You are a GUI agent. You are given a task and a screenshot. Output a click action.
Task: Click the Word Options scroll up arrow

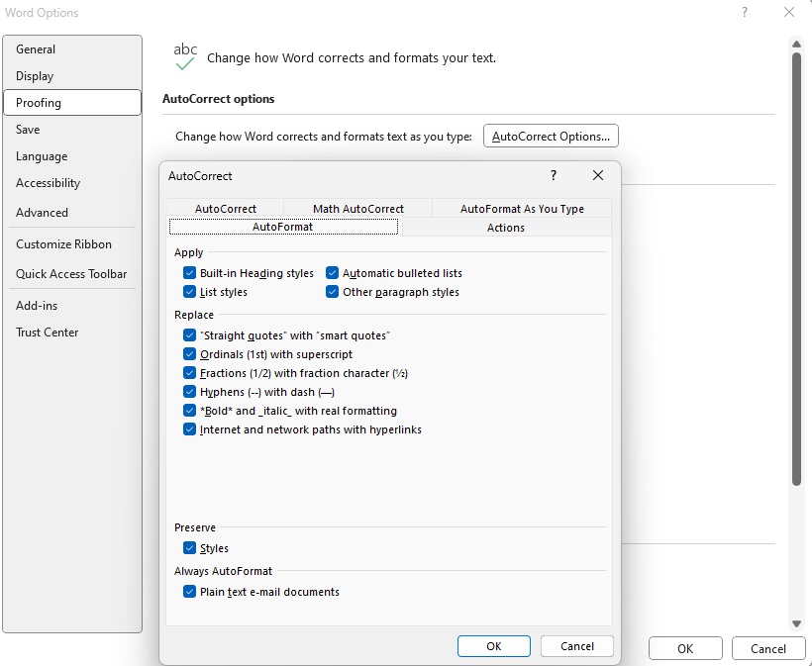point(796,44)
